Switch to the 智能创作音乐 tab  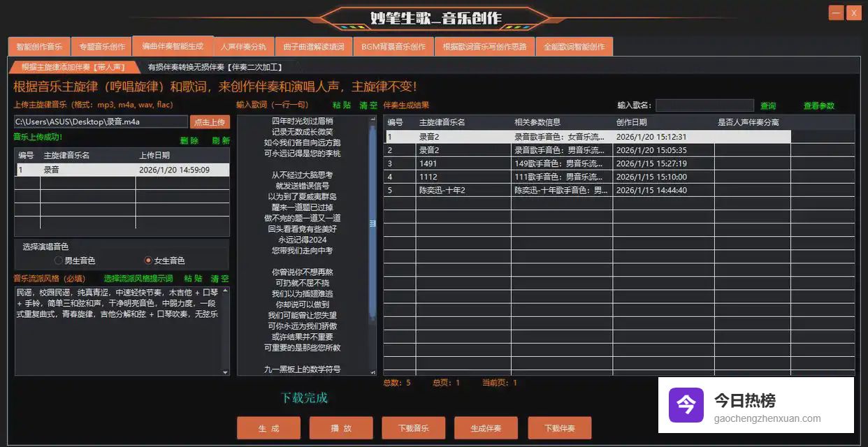[39, 47]
